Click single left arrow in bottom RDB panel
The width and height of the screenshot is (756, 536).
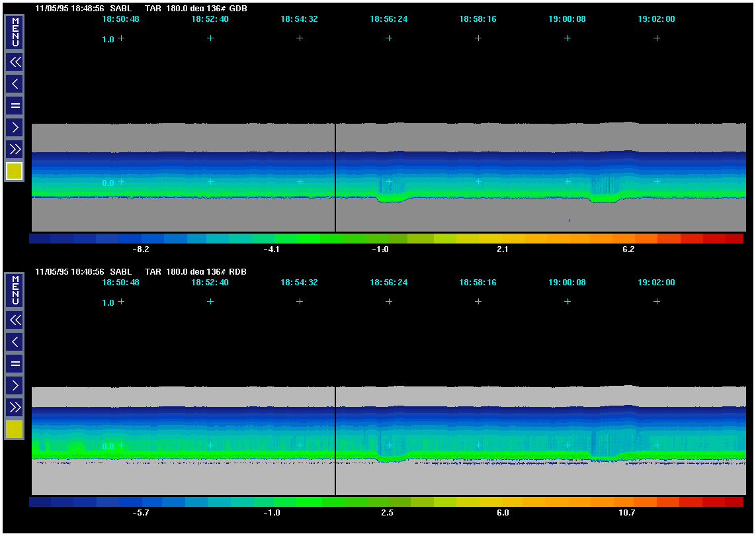(x=15, y=342)
